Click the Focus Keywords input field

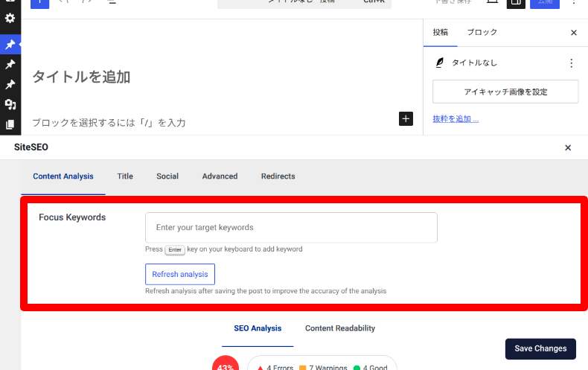pyautogui.click(x=291, y=227)
